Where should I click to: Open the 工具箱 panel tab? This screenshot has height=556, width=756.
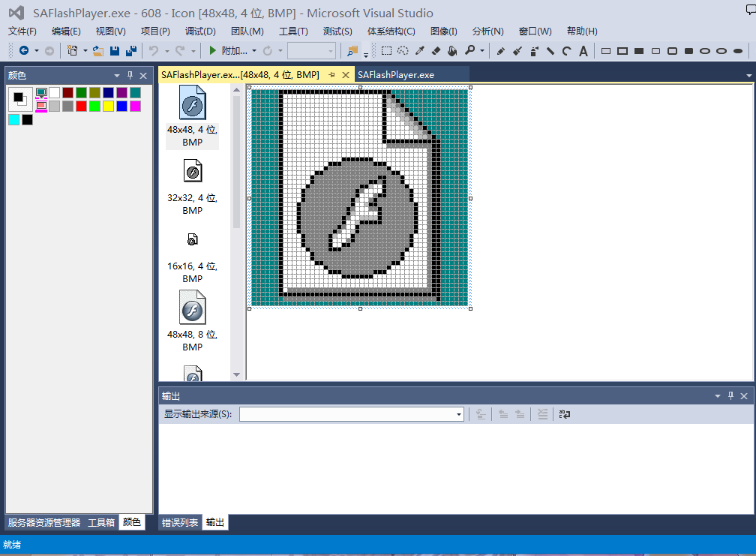tap(101, 523)
